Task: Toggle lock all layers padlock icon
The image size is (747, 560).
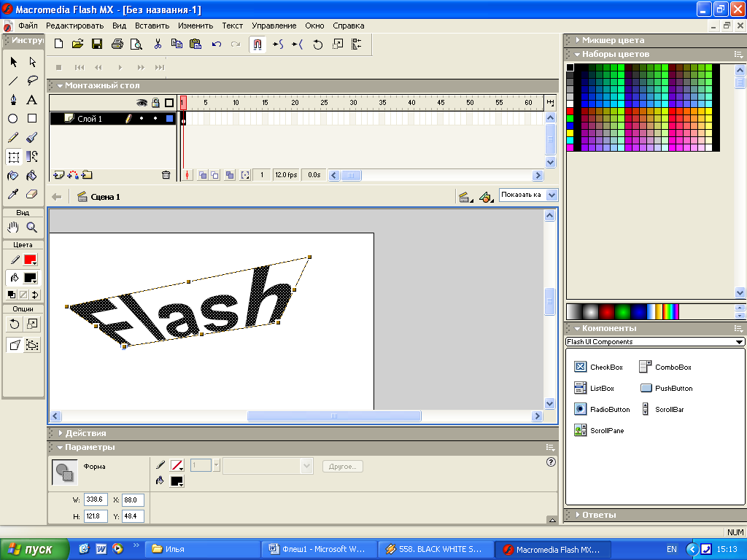Action: click(x=156, y=102)
